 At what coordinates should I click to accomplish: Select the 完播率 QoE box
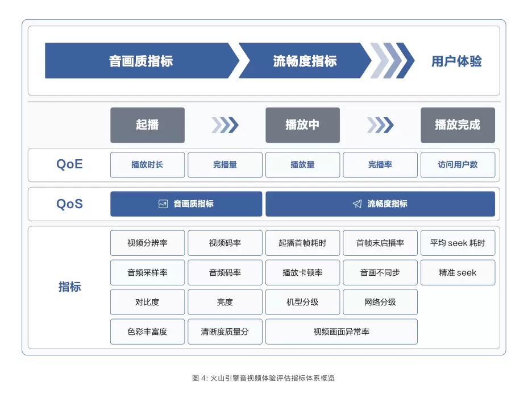tap(380, 165)
